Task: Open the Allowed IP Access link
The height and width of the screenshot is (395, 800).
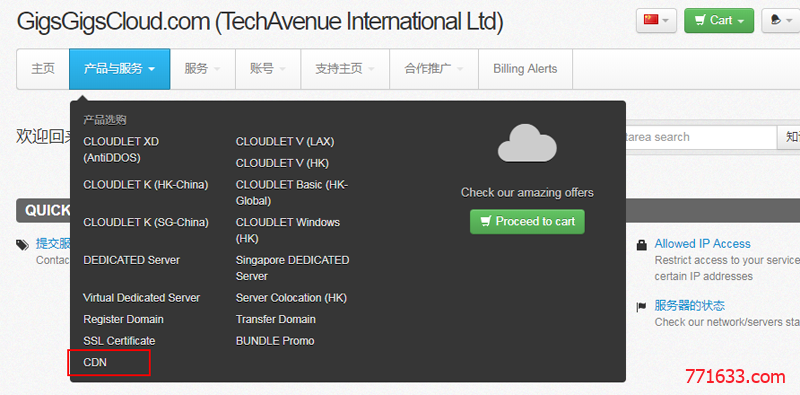Action: pos(703,244)
